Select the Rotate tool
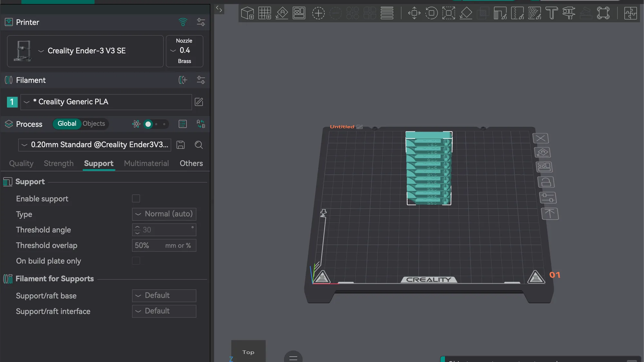This screenshot has width=644, height=362. pyautogui.click(x=431, y=13)
